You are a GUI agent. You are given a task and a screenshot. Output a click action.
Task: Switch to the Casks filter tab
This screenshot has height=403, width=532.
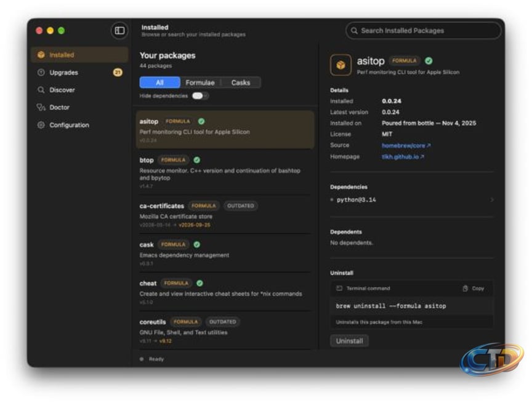coord(241,82)
